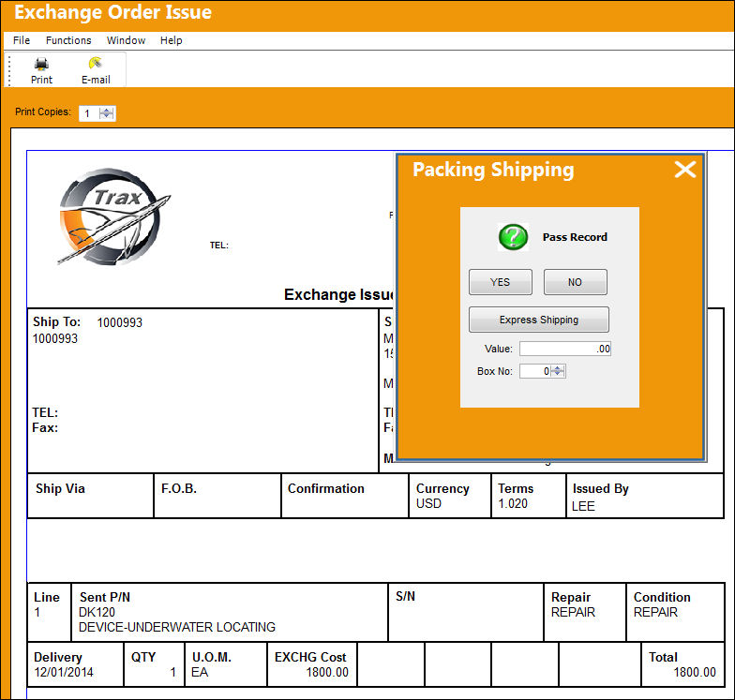The height and width of the screenshot is (700, 735).
Task: Increase the Print Copies spinner
Action: pos(107,111)
